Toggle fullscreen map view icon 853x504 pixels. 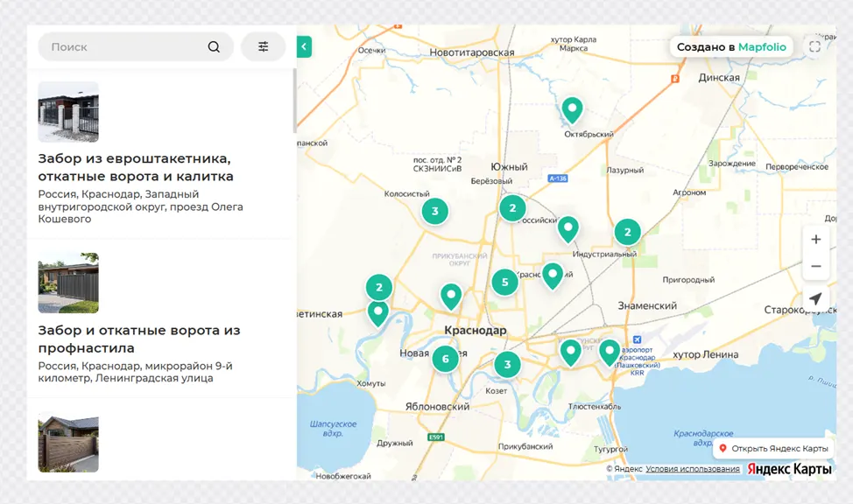coord(814,46)
